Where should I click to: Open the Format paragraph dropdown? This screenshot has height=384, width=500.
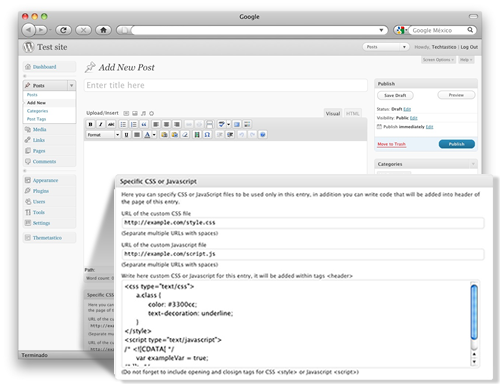[x=103, y=135]
